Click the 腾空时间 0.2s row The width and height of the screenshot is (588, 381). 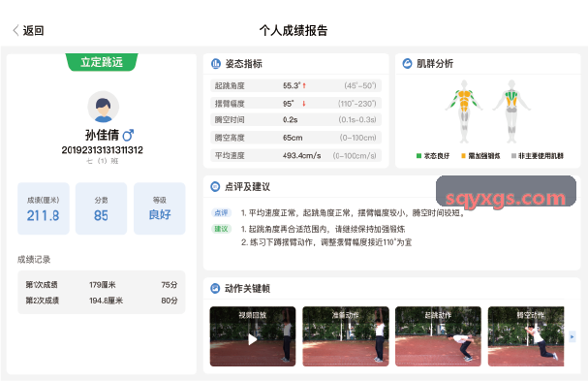pos(295,120)
